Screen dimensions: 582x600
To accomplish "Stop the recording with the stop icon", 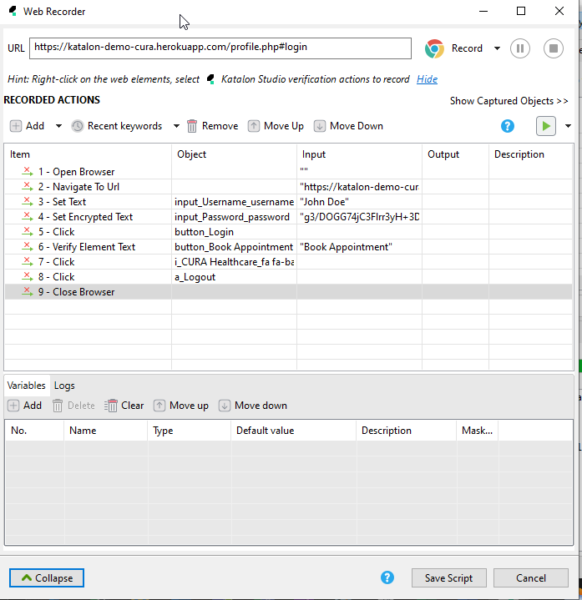I will pos(553,49).
